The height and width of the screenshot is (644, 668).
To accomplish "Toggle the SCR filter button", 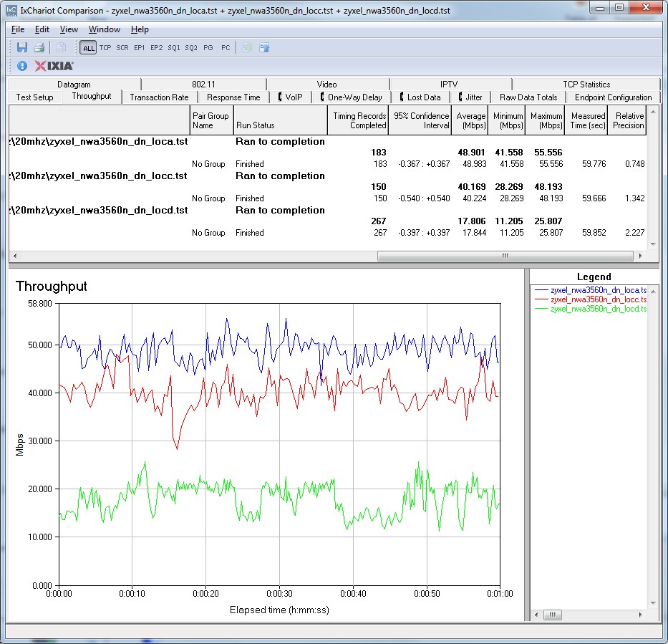I will (x=122, y=48).
